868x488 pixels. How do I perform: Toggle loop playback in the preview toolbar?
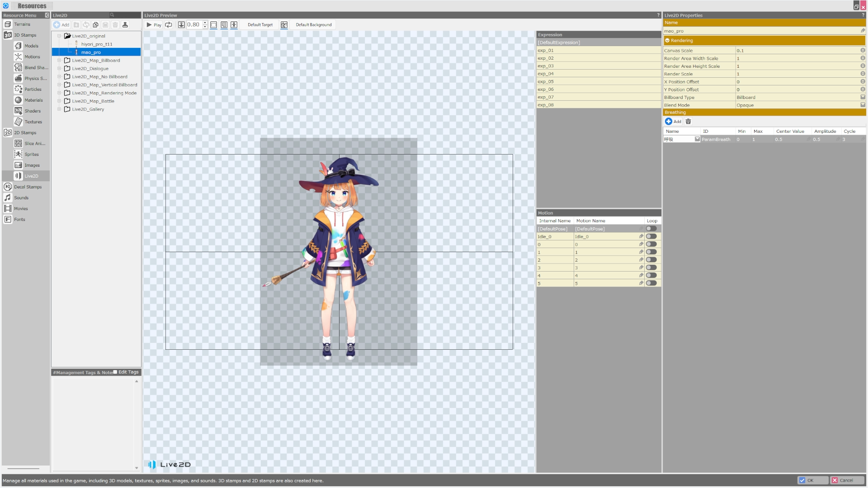(x=169, y=25)
